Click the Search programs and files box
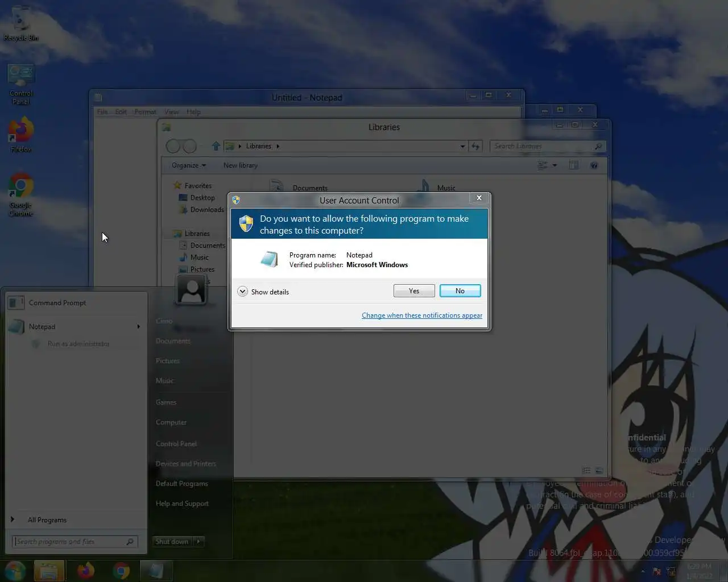Viewport: 728px width, 582px height. 75,542
